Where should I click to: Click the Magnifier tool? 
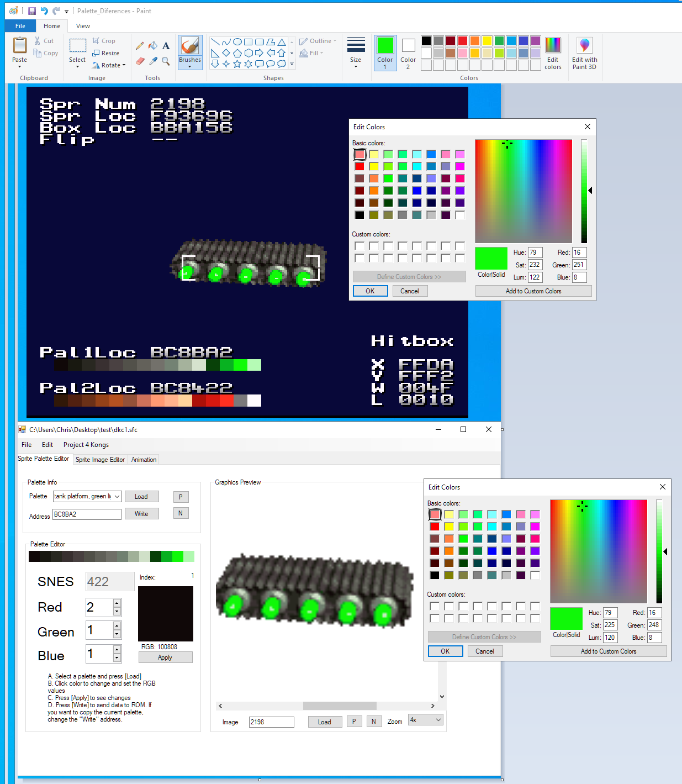pos(166,61)
